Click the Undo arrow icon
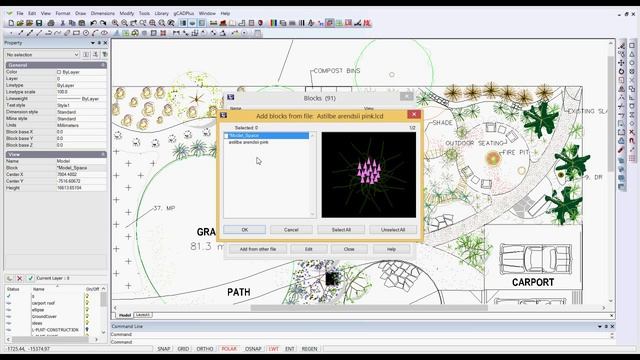 click(93, 23)
